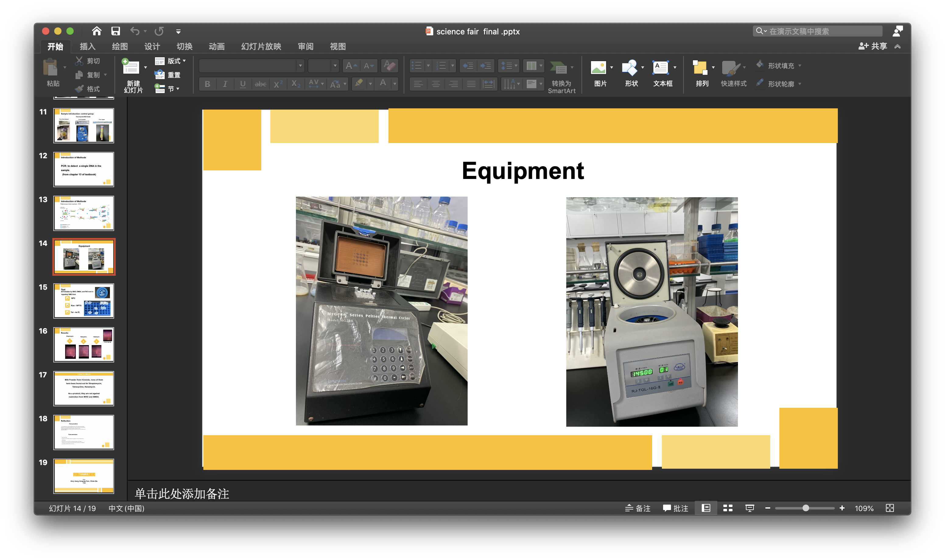Click the text highlight color pen
Viewport: 945px width, 560px height.
[359, 83]
